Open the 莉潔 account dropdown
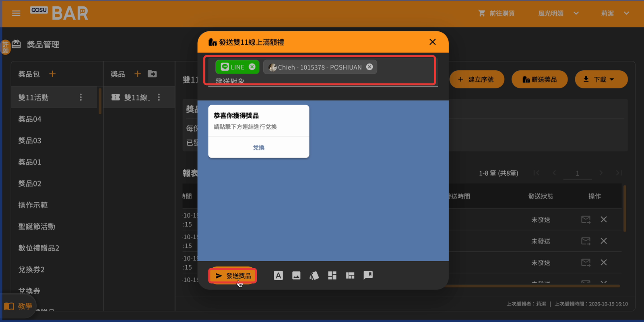The width and height of the screenshot is (644, 322). tap(615, 13)
